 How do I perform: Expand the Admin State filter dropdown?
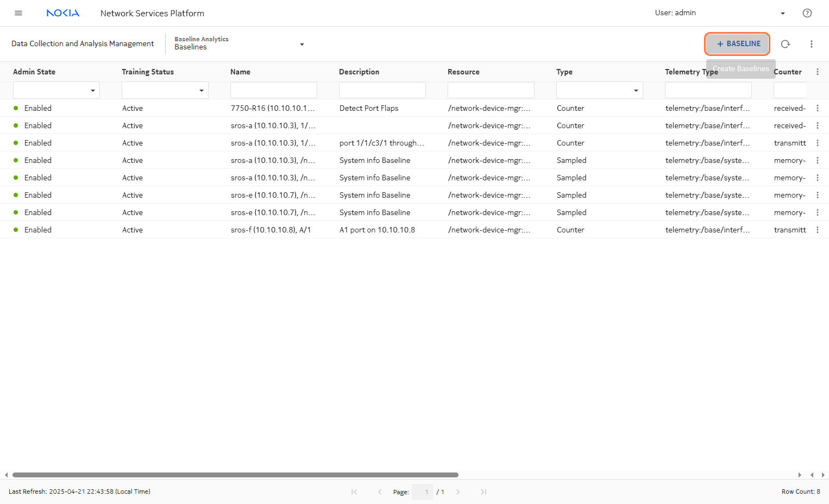coord(93,90)
